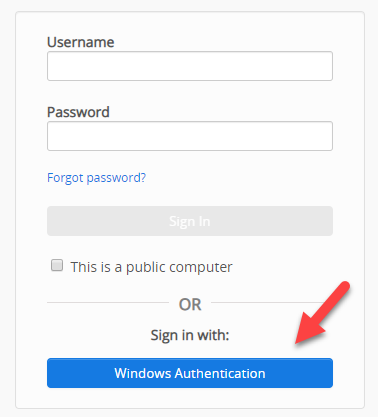The width and height of the screenshot is (378, 417).
Task: Tick the public computer checkbox
Action: (57, 266)
